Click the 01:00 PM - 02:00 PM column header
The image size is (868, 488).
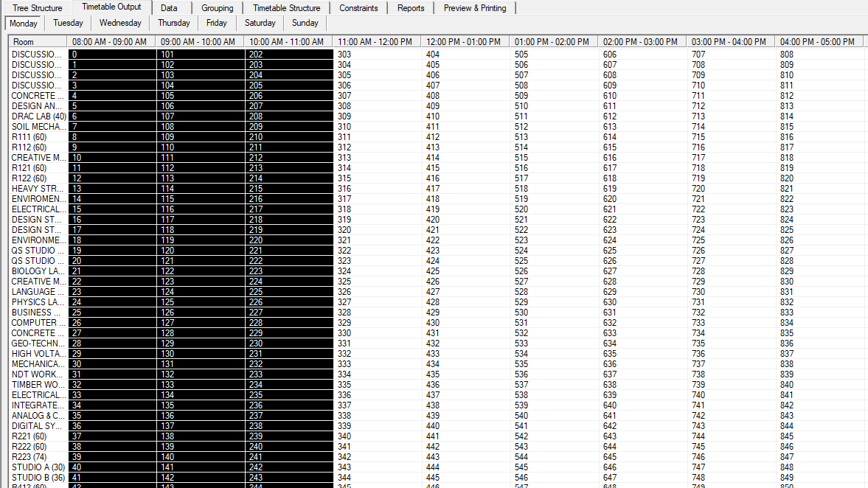tap(554, 41)
